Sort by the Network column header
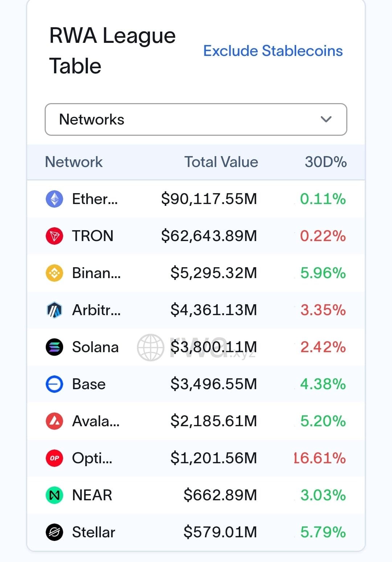Viewport: 392px width, 562px height. [74, 162]
